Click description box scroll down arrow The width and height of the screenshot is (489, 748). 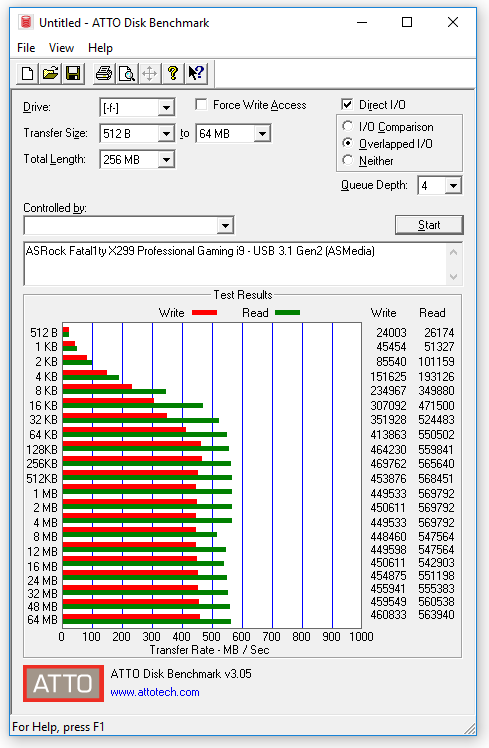click(x=453, y=277)
